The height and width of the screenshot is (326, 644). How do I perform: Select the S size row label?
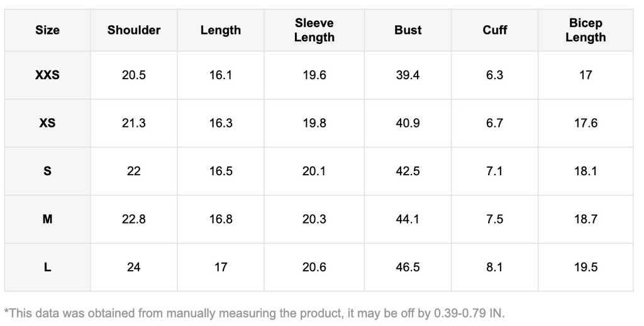pyautogui.click(x=47, y=171)
